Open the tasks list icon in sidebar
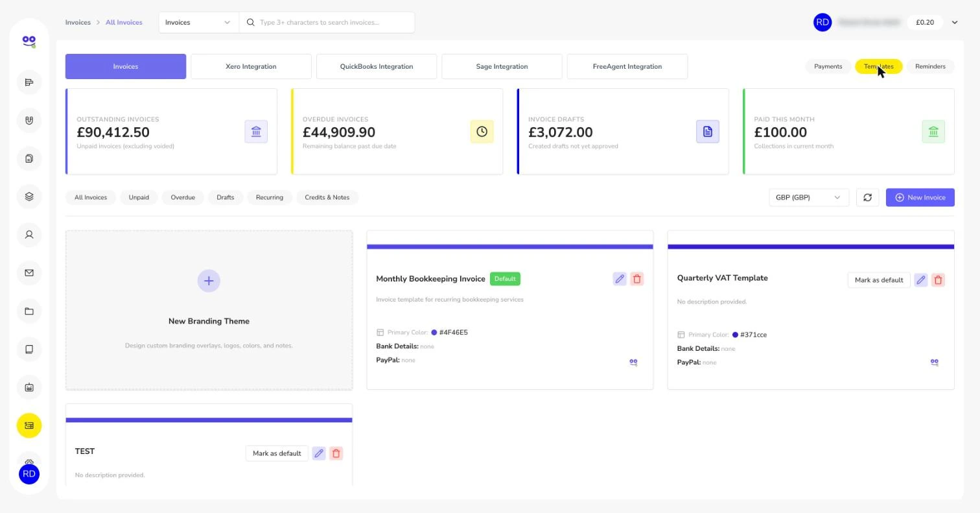 [x=29, y=82]
